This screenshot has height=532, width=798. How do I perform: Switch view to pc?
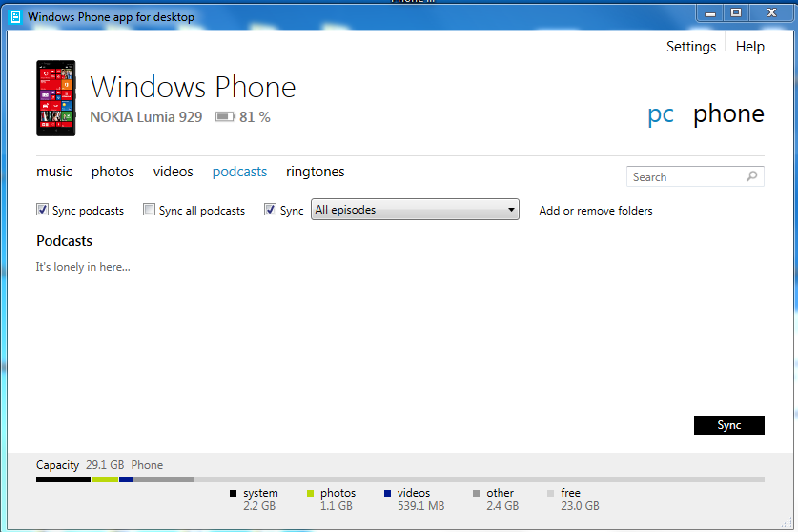pyautogui.click(x=661, y=114)
